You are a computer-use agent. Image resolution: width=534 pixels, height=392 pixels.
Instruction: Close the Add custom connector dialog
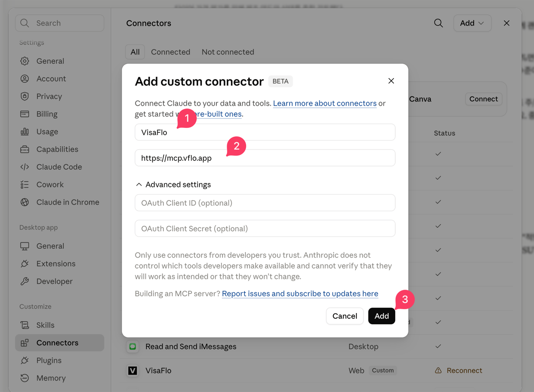391,81
